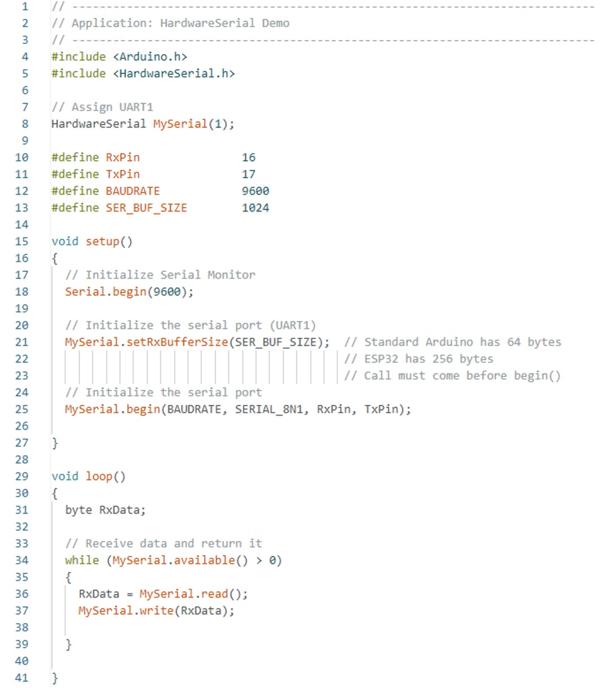Click the setup function name
Viewport: 616px width, 688px height.
click(102, 242)
